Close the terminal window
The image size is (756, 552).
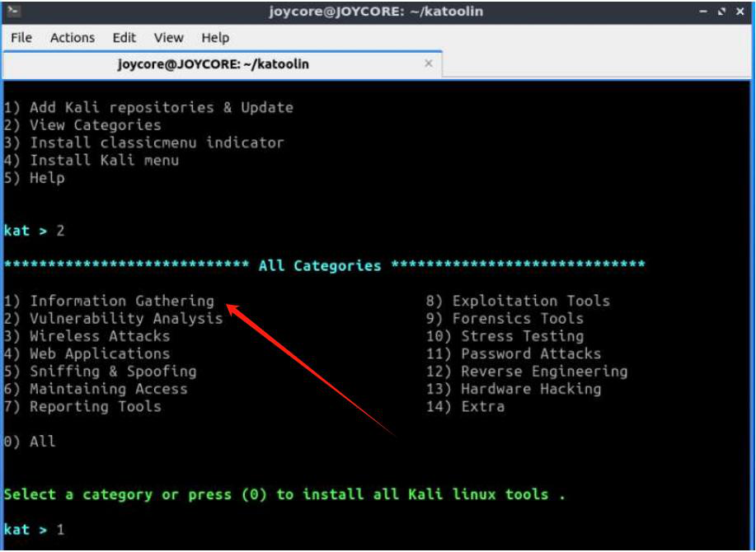pos(740,12)
